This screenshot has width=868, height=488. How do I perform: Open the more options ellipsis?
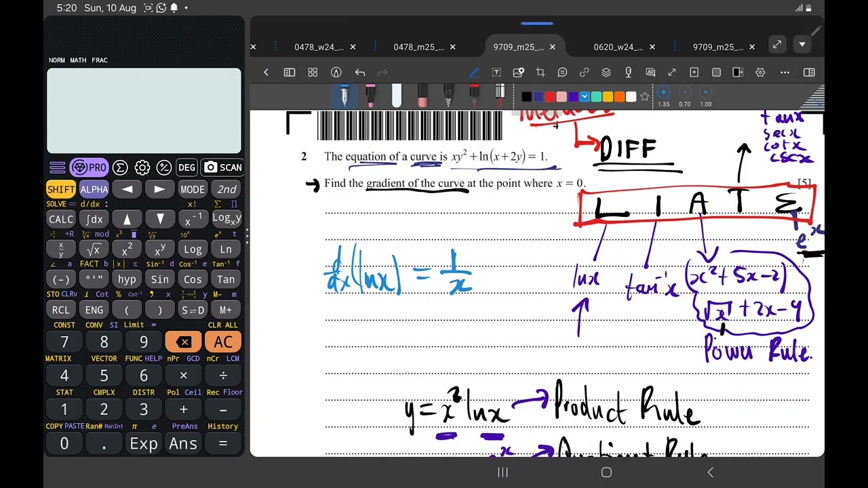785,73
